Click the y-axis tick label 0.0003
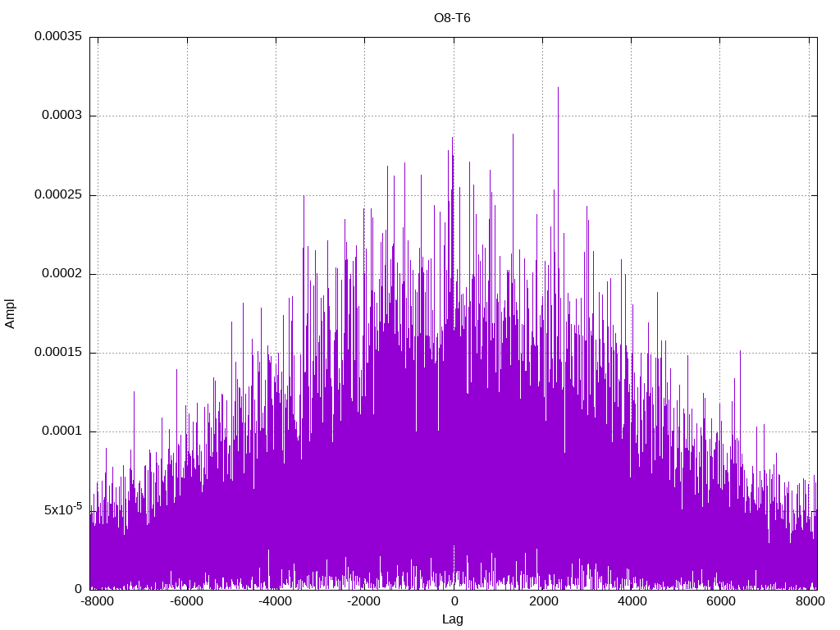Viewport: 840px width, 630px height. click(x=62, y=116)
